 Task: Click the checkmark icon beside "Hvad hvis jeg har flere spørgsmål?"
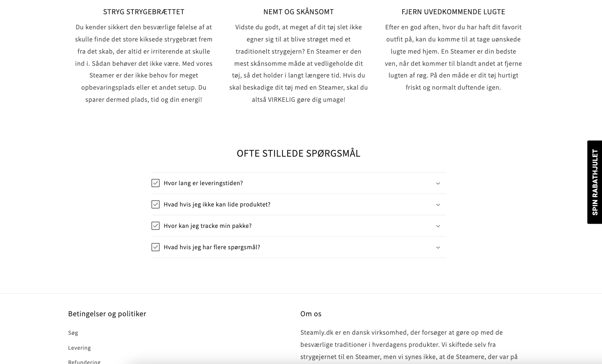pyautogui.click(x=156, y=247)
